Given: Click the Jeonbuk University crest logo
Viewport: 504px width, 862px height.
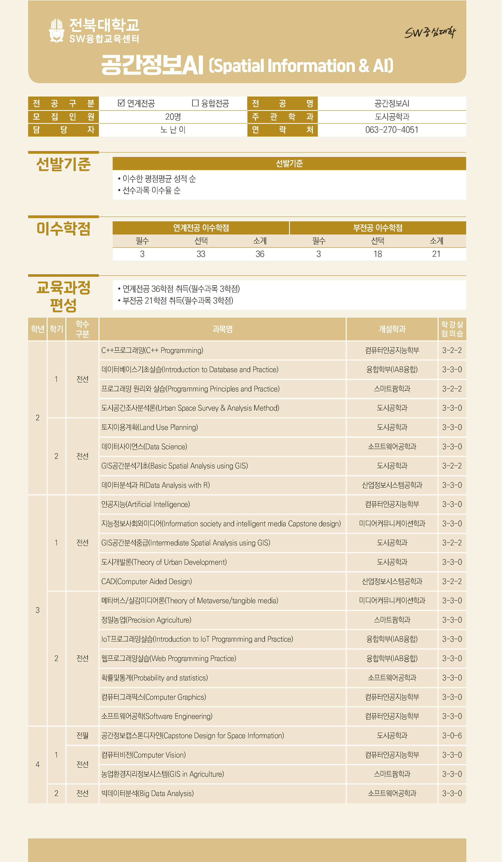Looking at the screenshot, I should pyautogui.click(x=56, y=31).
